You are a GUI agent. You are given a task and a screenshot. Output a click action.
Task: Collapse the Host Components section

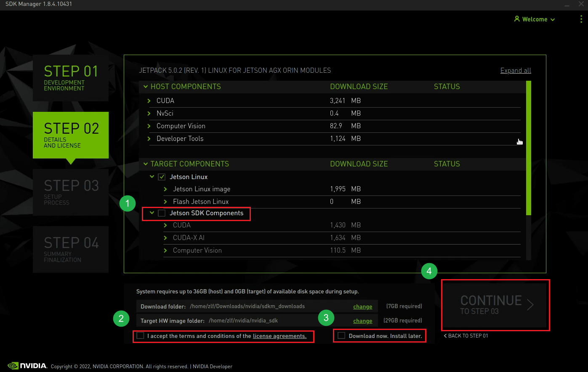(146, 87)
